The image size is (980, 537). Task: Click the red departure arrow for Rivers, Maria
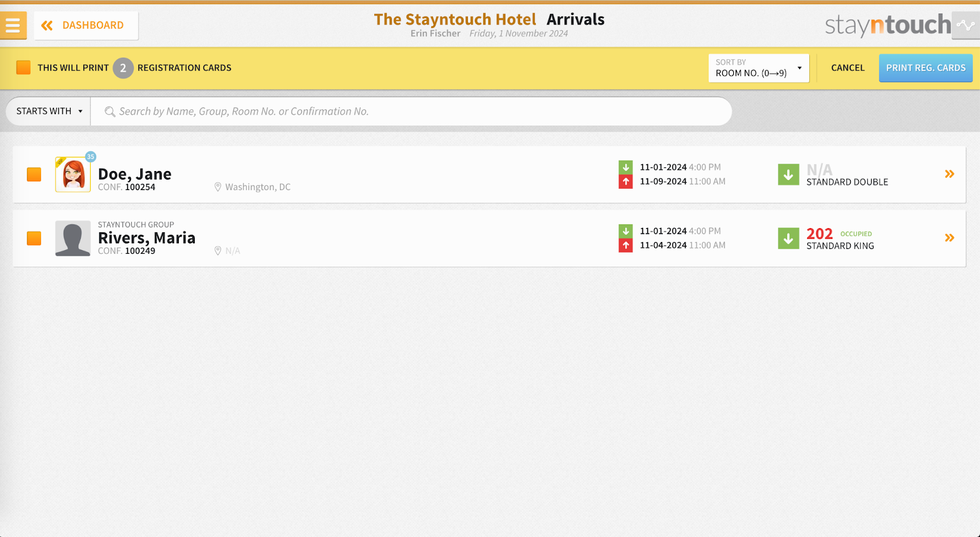[625, 245]
